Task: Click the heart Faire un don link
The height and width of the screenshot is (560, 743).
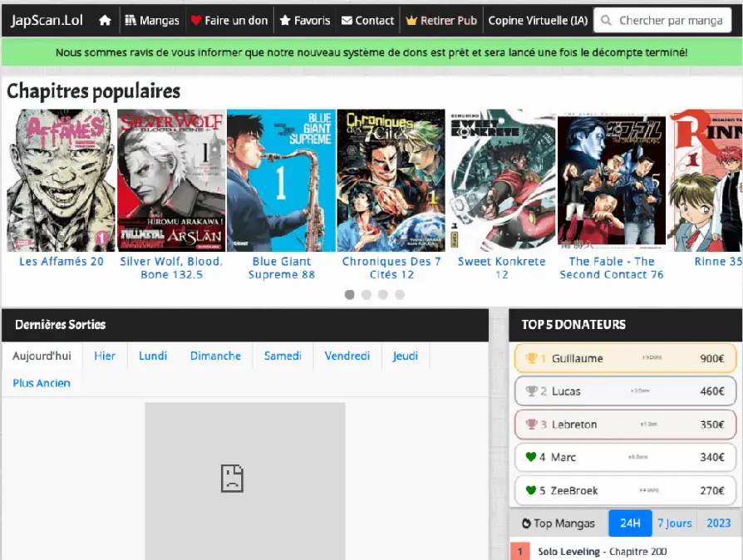Action: tap(229, 20)
